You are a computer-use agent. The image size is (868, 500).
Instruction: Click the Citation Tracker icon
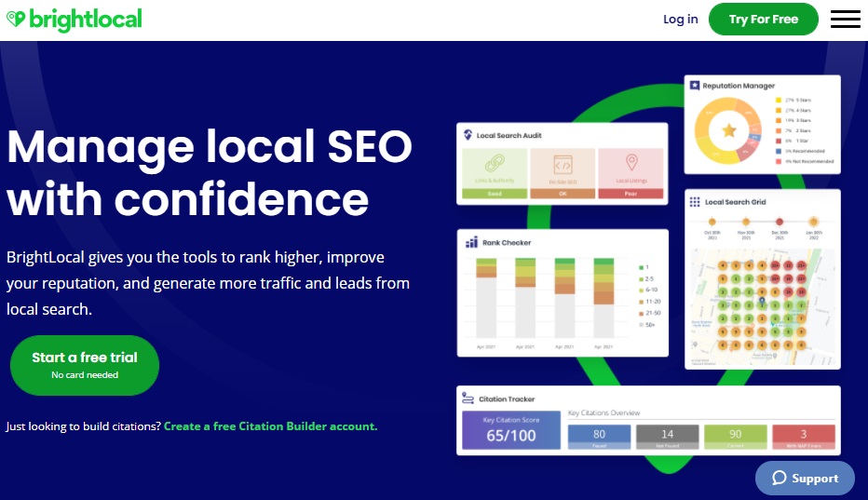pos(468,399)
